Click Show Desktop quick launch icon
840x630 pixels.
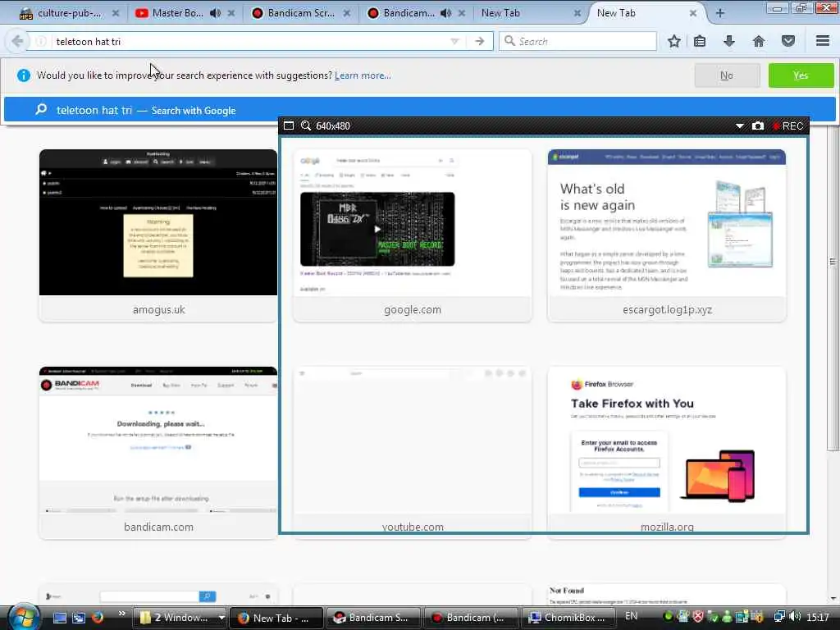[60, 618]
